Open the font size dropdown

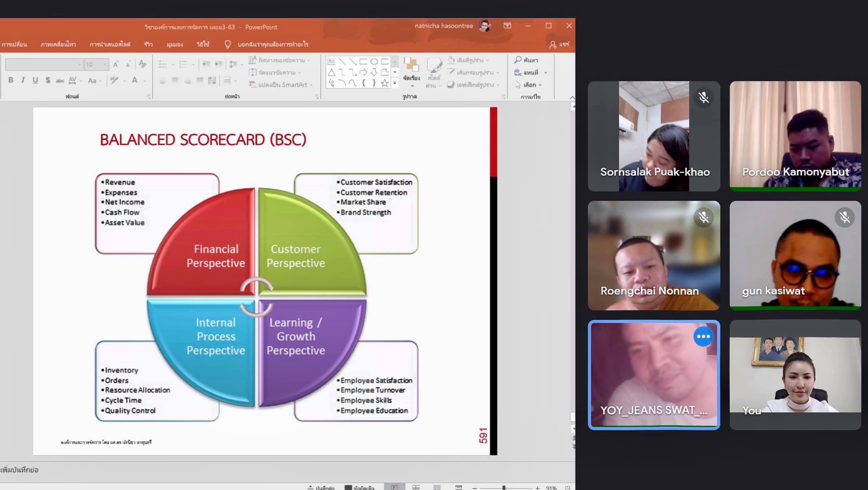[x=105, y=64]
